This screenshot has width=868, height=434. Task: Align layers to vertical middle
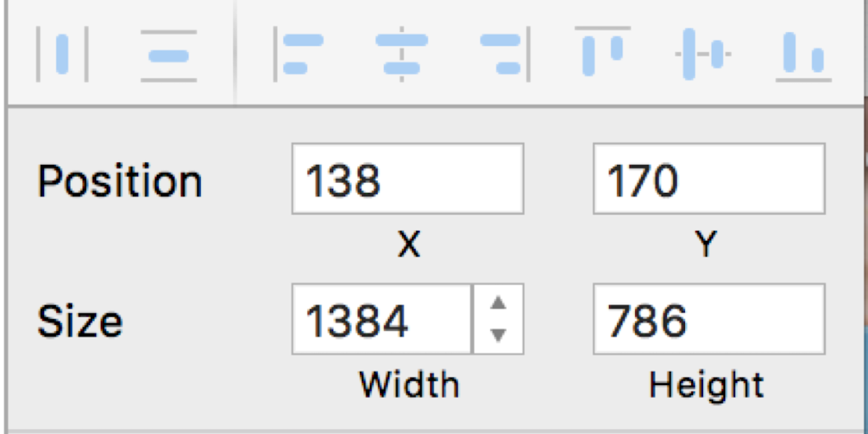tap(702, 54)
